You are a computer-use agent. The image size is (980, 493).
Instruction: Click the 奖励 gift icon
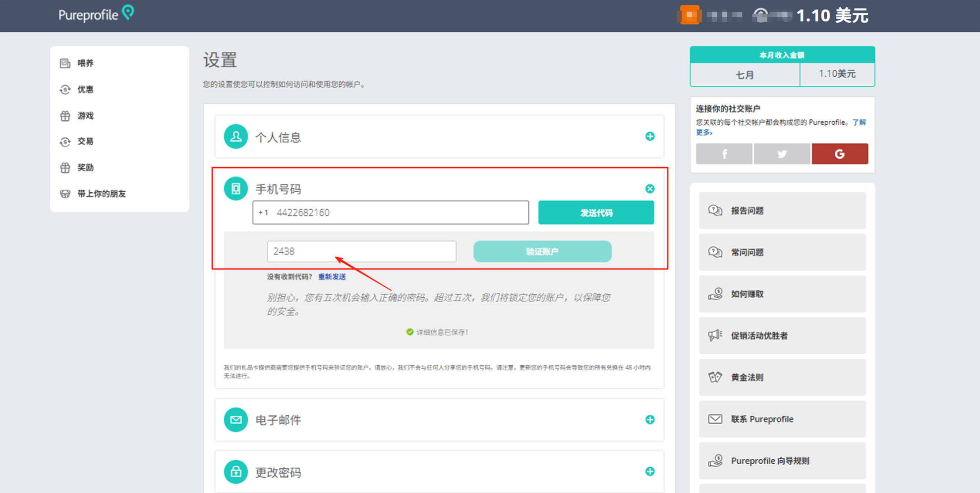pos(65,167)
